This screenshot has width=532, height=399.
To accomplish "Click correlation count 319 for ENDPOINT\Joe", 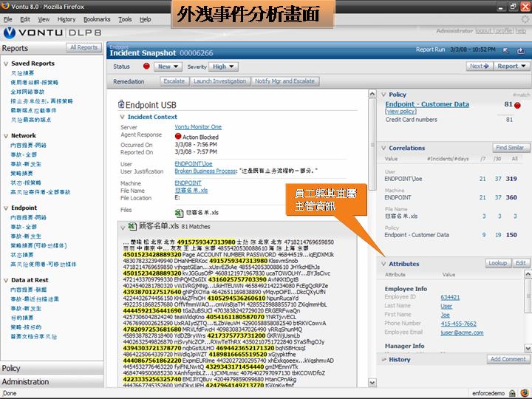I will [511, 179].
